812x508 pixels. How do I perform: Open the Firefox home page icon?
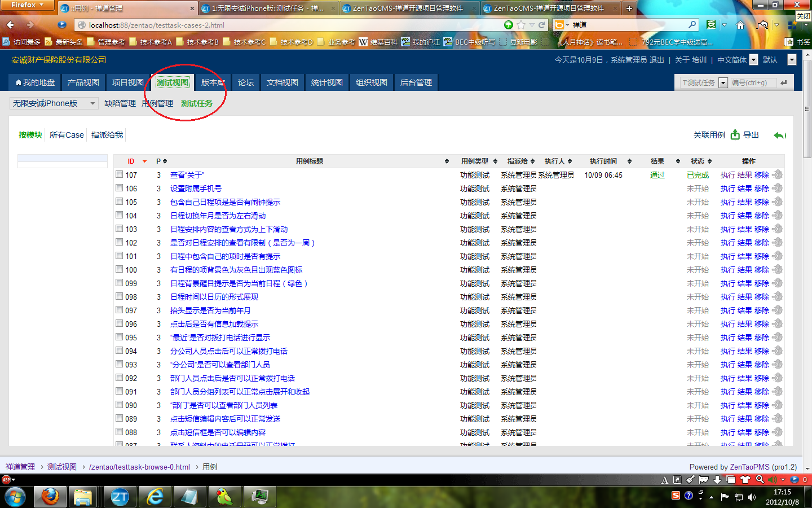pyautogui.click(x=740, y=25)
